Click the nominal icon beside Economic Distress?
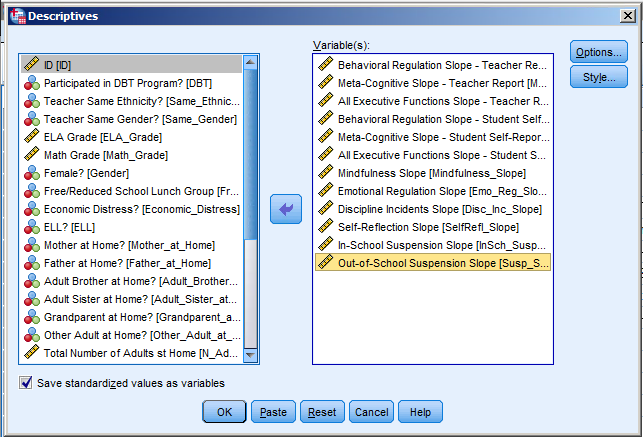 [x=32, y=209]
